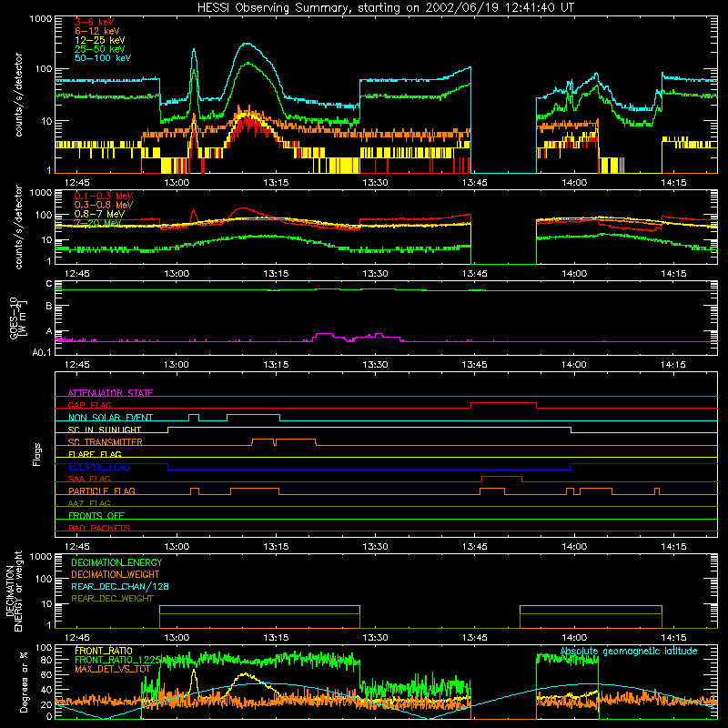Viewport: 728px width, 728px height.
Task: Select the 50-100 keV legend label
Action: 103,58
